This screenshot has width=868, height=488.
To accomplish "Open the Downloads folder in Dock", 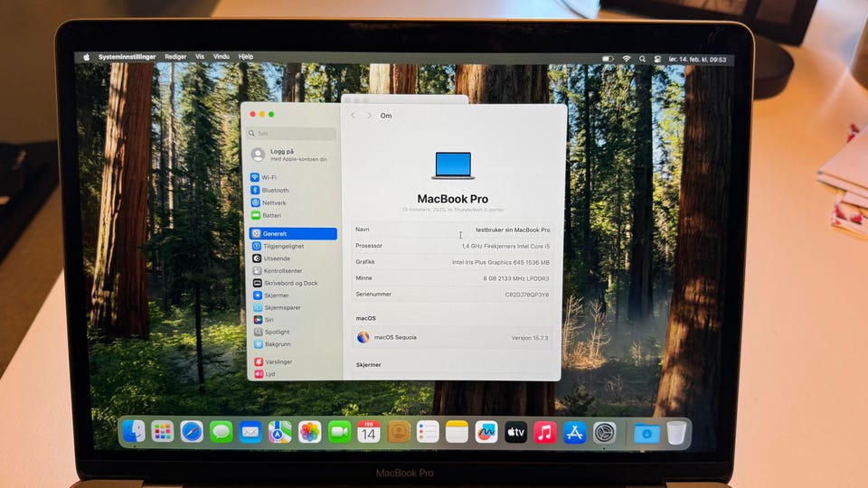I will coord(646,433).
